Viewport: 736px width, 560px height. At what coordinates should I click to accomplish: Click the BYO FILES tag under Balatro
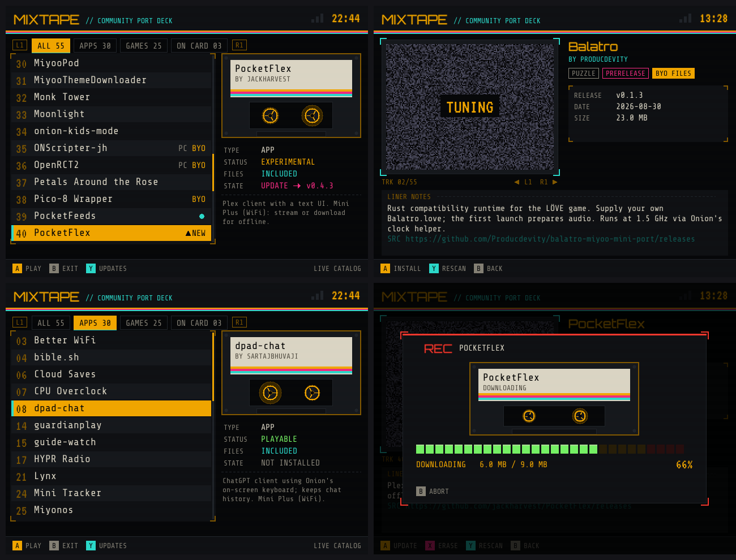(x=673, y=74)
